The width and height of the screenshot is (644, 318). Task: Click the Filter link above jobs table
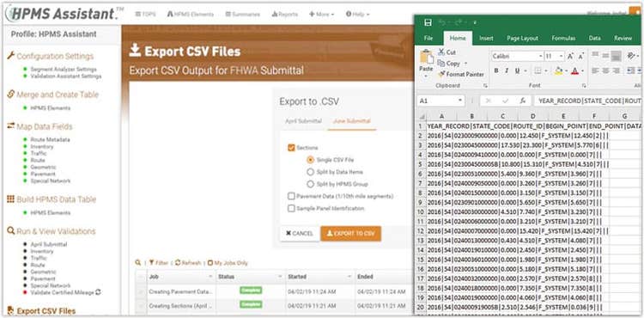(159, 263)
